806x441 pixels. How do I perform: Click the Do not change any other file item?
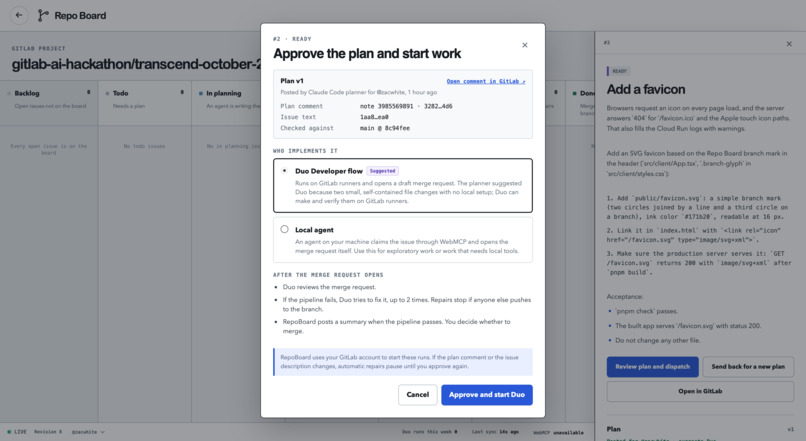657,340
